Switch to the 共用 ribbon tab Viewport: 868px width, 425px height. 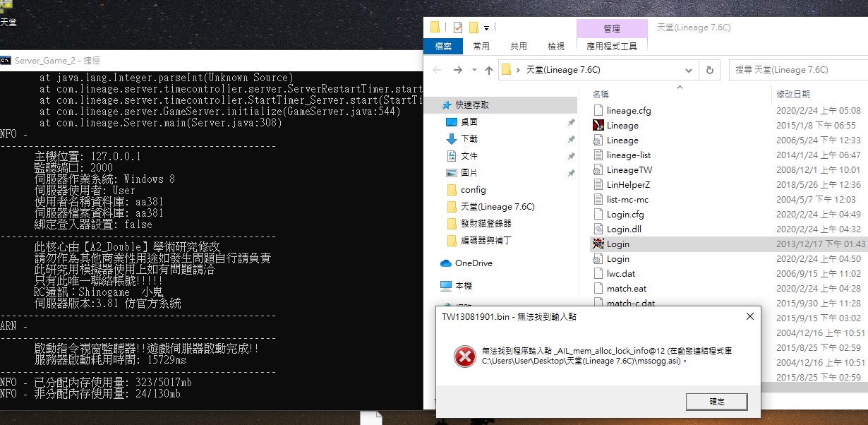click(x=519, y=46)
